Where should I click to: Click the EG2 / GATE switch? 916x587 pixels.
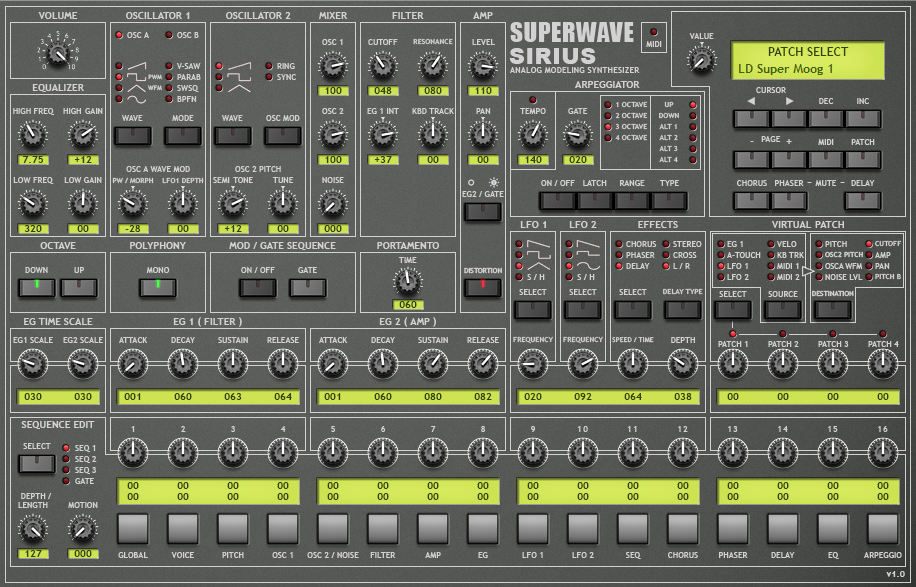point(483,212)
